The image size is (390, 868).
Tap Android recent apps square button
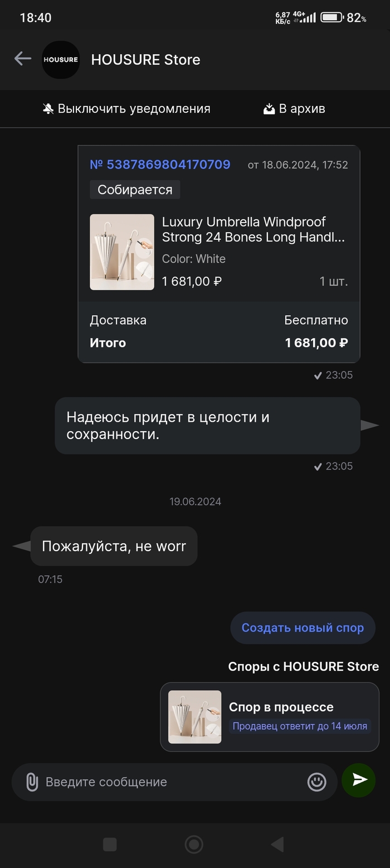(110, 845)
